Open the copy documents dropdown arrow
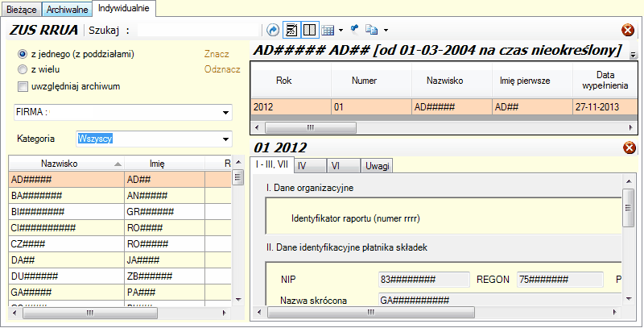The image size is (644, 328). coord(386,31)
